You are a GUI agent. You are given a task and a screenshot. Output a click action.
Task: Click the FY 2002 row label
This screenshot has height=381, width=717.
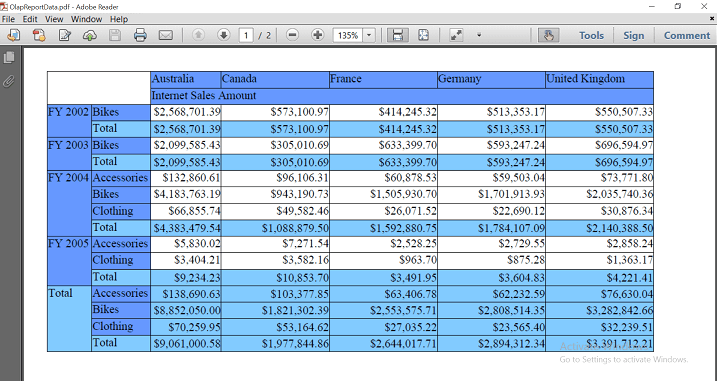tap(69, 121)
